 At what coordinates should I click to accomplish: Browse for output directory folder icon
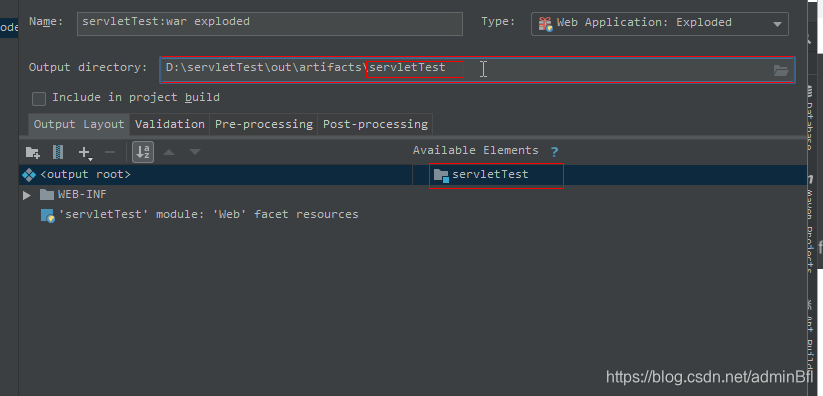click(x=781, y=70)
